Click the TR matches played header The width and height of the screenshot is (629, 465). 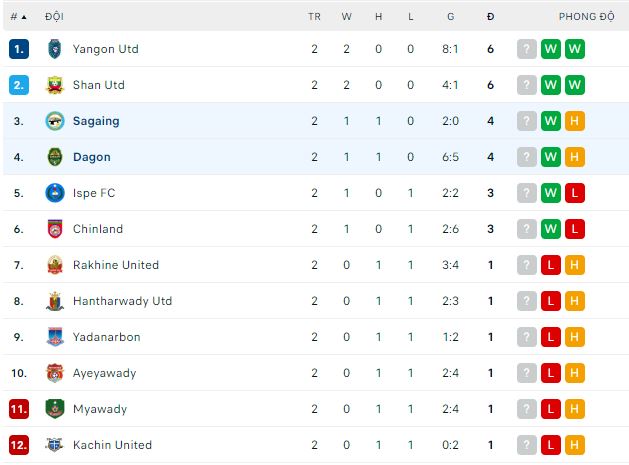314,16
